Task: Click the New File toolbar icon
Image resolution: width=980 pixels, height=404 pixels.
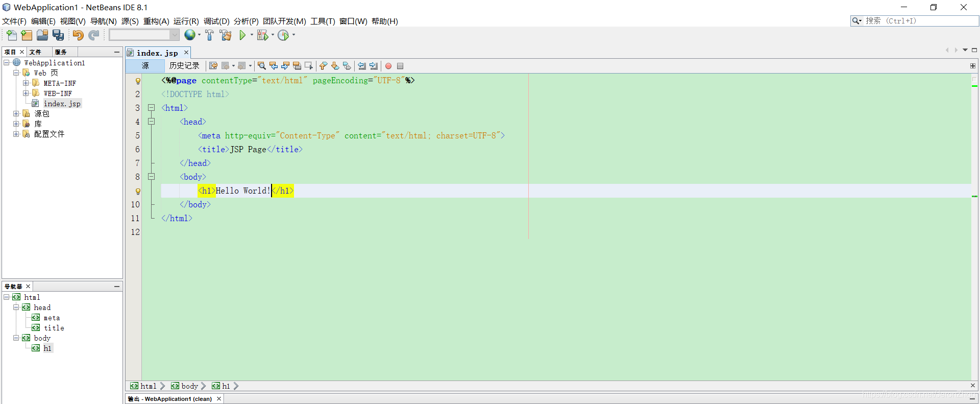Action: (x=11, y=35)
